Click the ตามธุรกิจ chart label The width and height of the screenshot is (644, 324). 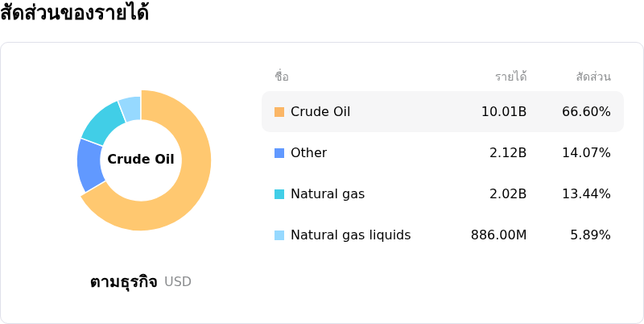pyautogui.click(x=123, y=282)
